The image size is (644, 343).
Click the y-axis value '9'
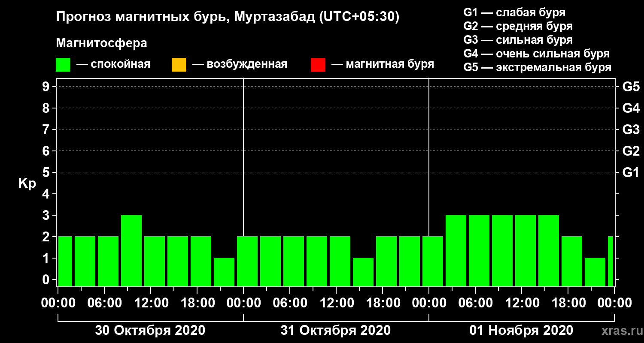pos(47,87)
